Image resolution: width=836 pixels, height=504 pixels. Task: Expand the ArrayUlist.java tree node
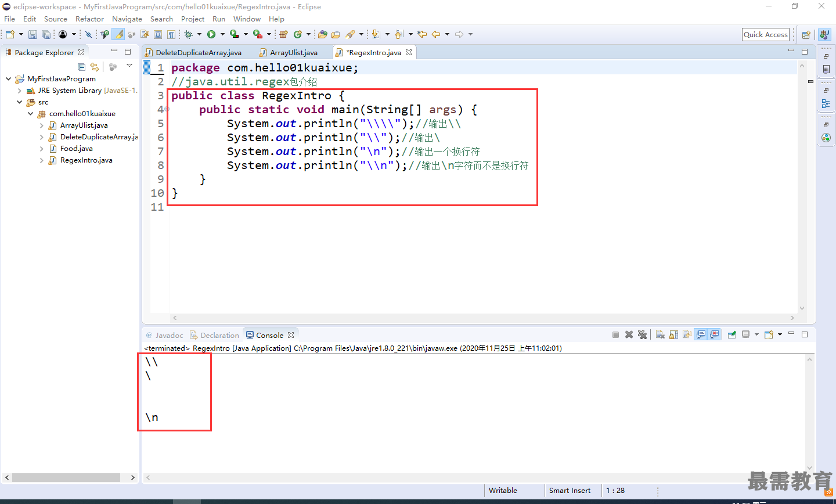point(41,125)
